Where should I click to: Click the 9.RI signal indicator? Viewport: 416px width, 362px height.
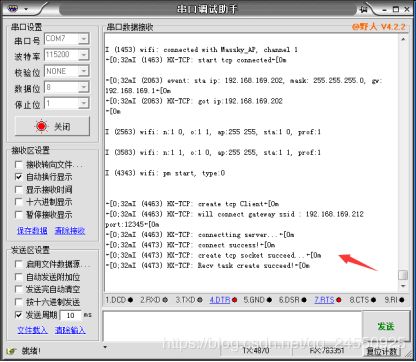pyautogui.click(x=394, y=300)
